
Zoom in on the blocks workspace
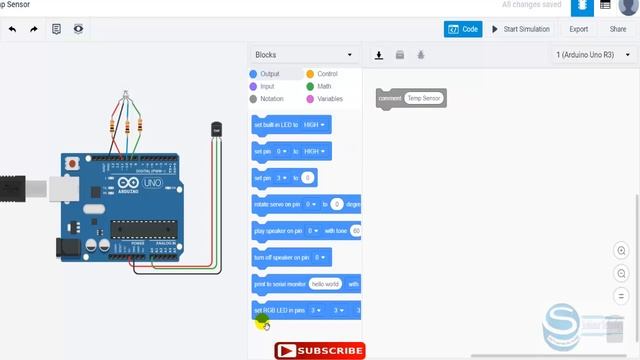(621, 251)
